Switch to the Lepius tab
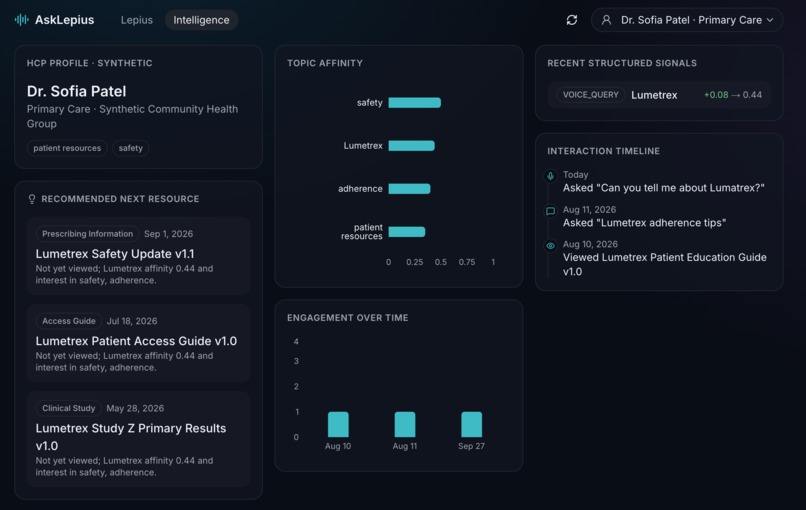This screenshot has width=806, height=510. coord(137,20)
